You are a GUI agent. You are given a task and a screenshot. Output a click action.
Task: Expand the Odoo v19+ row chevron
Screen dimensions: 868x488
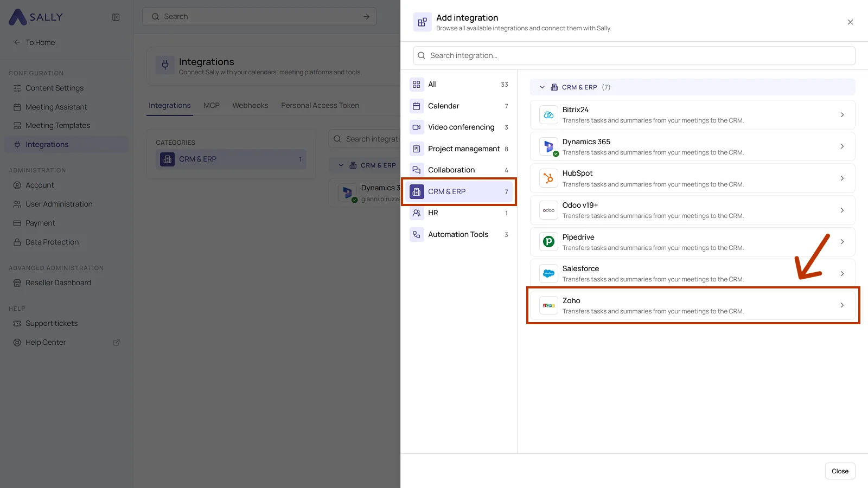[x=842, y=210]
